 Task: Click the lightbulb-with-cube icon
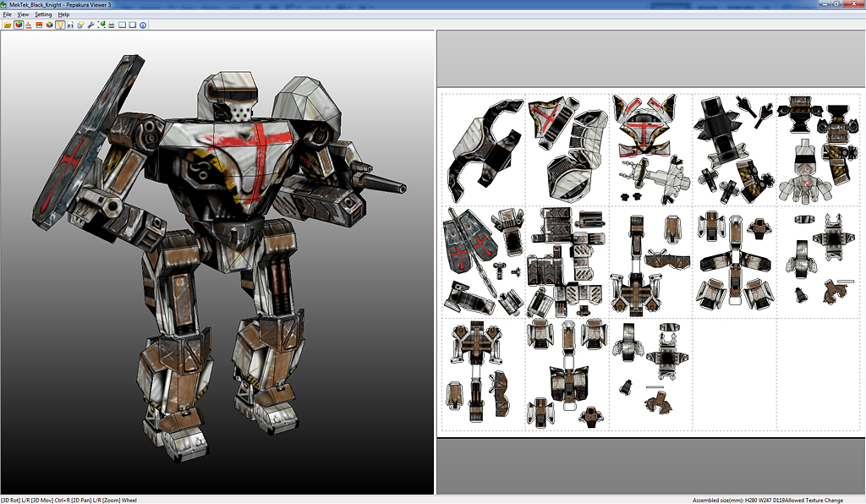click(x=80, y=25)
